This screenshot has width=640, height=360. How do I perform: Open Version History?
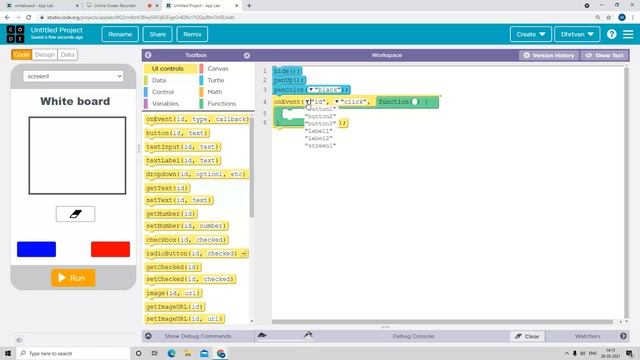point(549,55)
